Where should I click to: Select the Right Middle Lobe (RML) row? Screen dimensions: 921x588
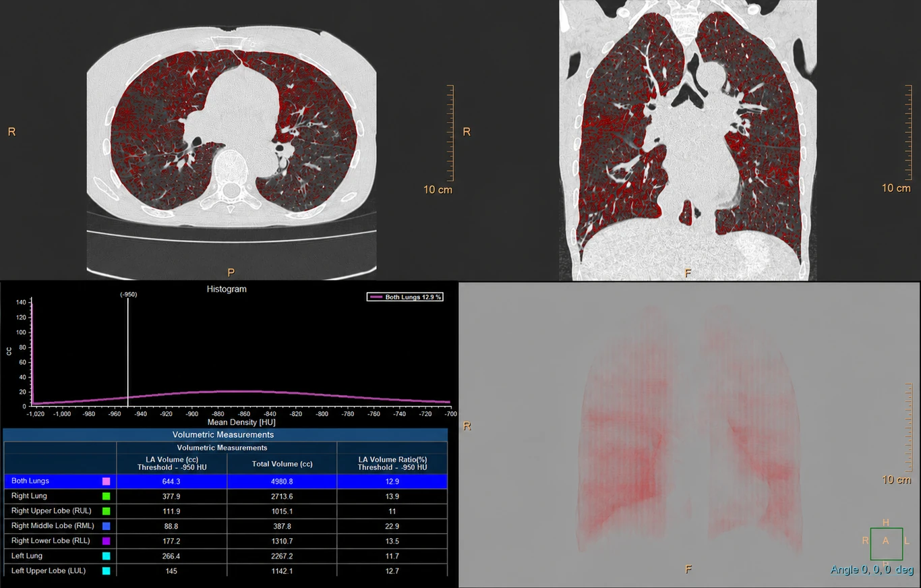click(225, 526)
